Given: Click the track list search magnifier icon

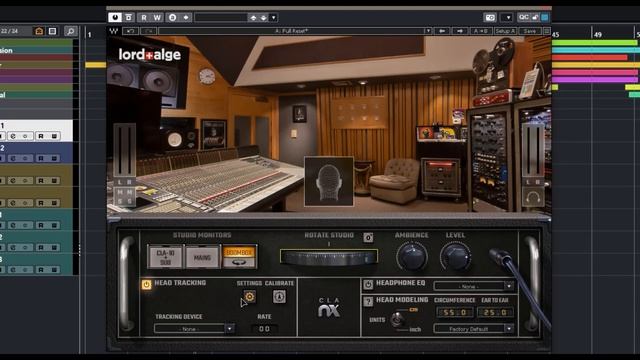Looking at the screenshot, I should [x=71, y=31].
